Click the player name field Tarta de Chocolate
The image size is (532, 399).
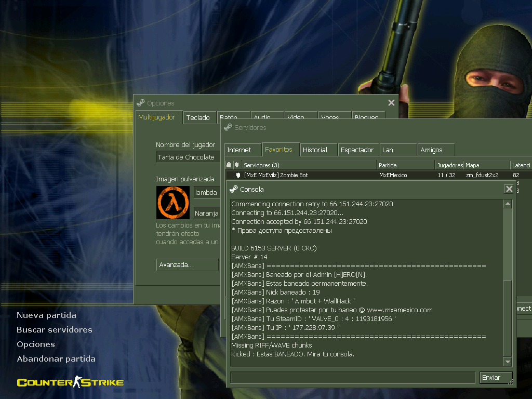click(188, 157)
